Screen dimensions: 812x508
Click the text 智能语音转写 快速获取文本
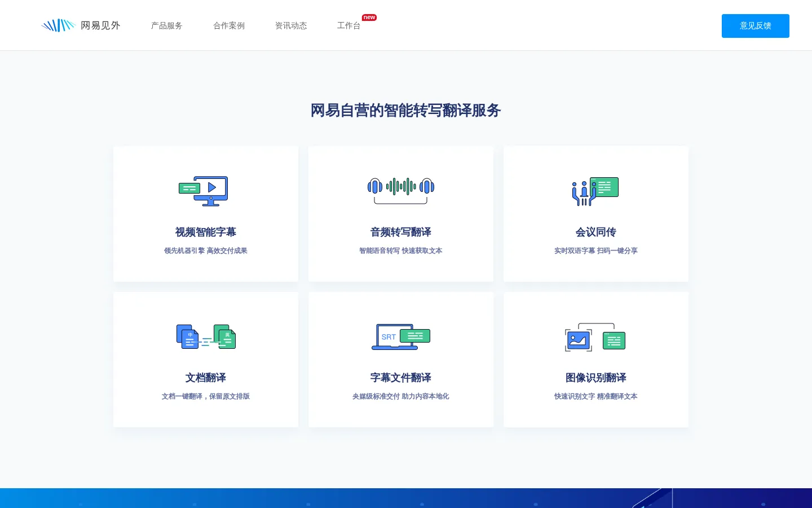click(x=401, y=251)
